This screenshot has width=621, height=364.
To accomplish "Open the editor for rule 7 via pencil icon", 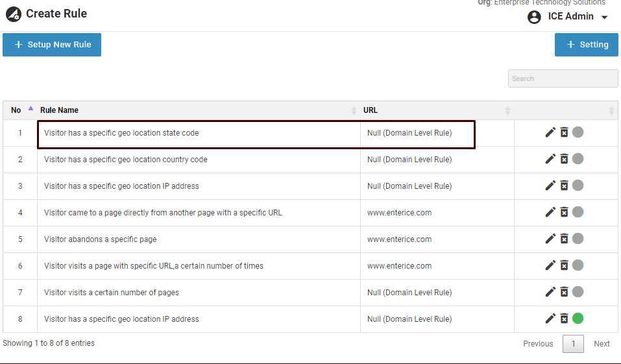I will pyautogui.click(x=550, y=292).
